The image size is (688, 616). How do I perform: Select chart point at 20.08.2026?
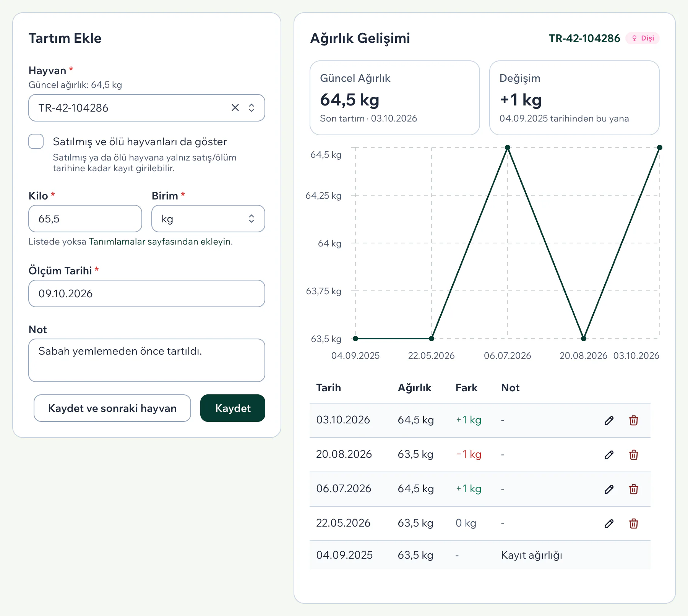(584, 339)
